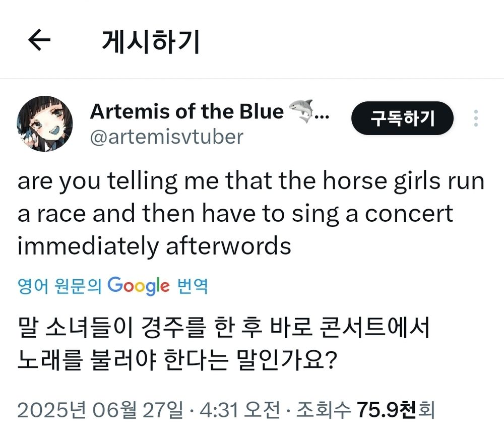
Task: Click the Google logo in the translation label
Action: pyautogui.click(x=138, y=286)
